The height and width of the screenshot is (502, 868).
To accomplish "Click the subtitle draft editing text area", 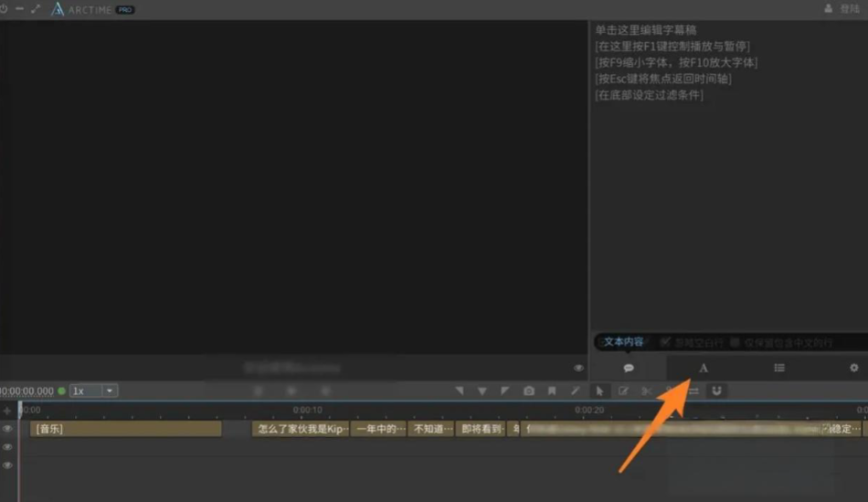I will click(x=727, y=183).
